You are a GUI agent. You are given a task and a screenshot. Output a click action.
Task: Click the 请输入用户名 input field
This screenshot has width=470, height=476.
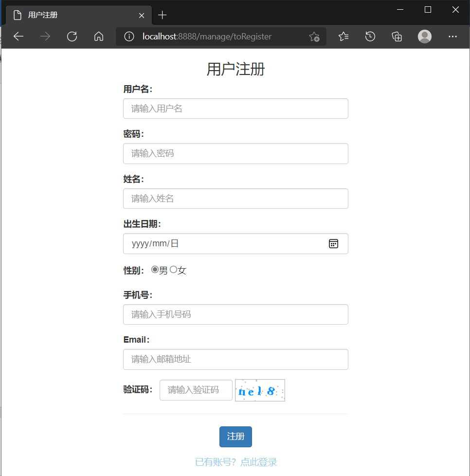pyautogui.click(x=235, y=109)
